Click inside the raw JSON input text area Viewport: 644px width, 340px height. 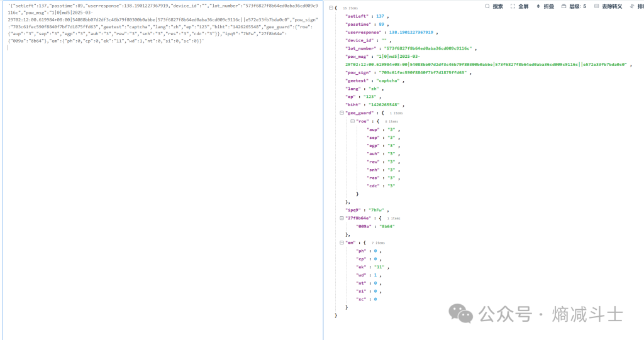click(x=162, y=189)
